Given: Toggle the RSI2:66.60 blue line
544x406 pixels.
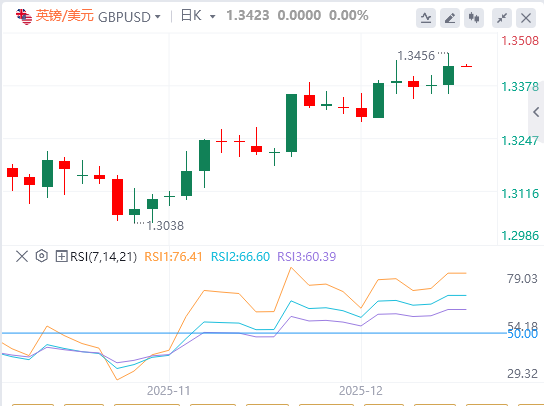Looking at the screenshot, I should [240, 257].
